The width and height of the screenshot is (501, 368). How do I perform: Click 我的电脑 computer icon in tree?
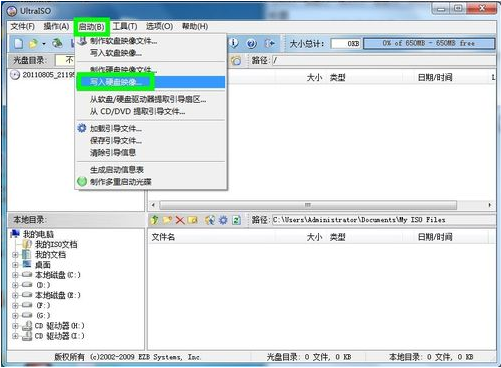(x=15, y=234)
